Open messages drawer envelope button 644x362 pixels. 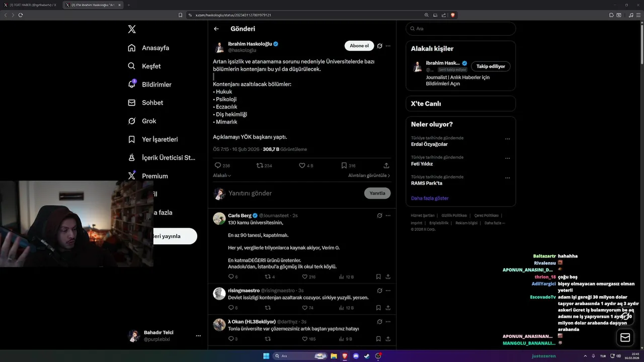click(625, 338)
